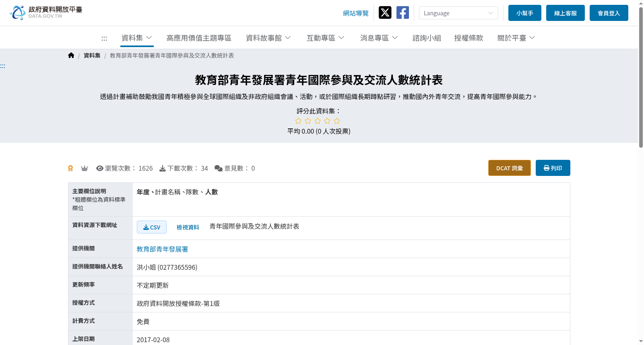This screenshot has width=644, height=345.
Task: Open 諮詢小組 menu item
Action: [427, 38]
